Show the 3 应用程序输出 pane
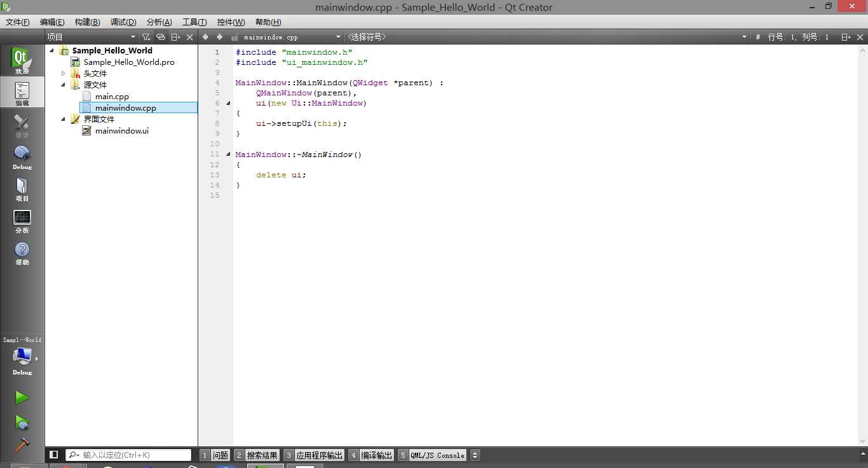This screenshot has width=868, height=468. click(x=314, y=455)
